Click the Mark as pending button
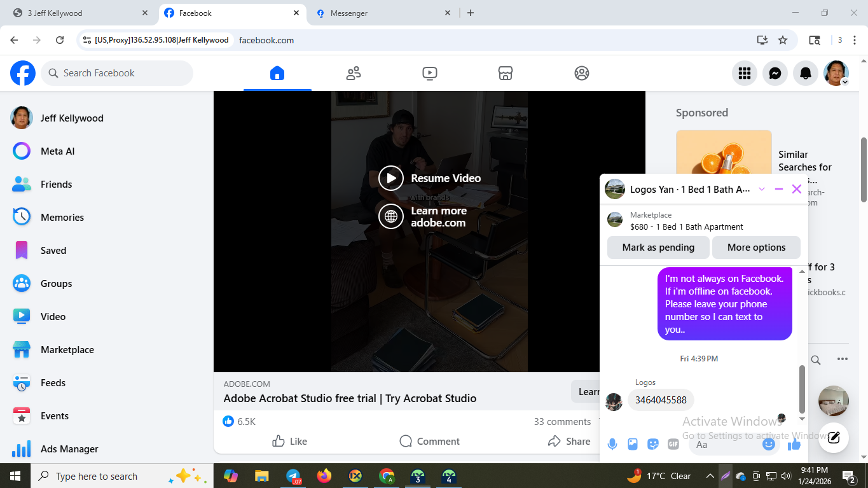Screen dimensions: 868x488 [x=658, y=247]
